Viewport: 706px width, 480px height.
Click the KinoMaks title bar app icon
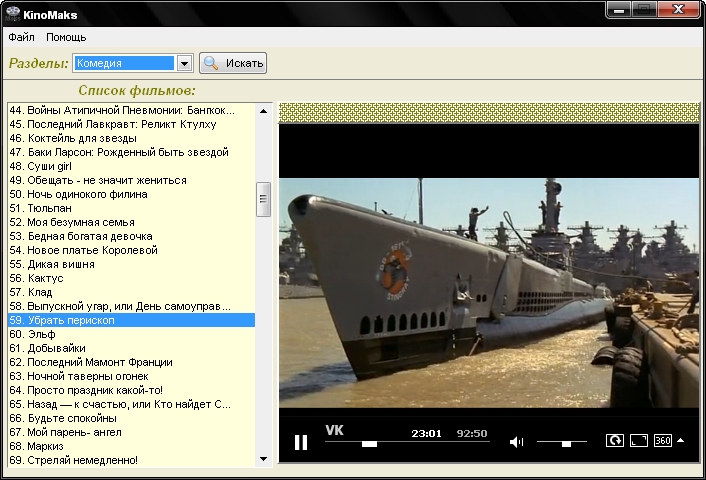[x=13, y=14]
